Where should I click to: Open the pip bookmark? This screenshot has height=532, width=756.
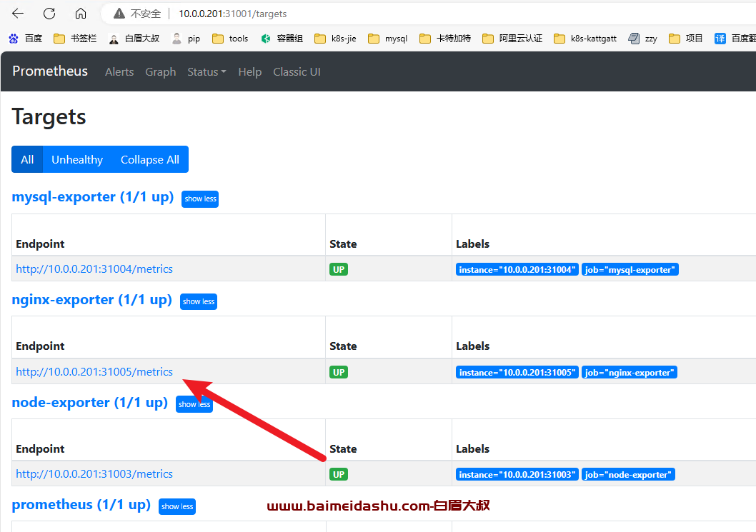(186, 39)
